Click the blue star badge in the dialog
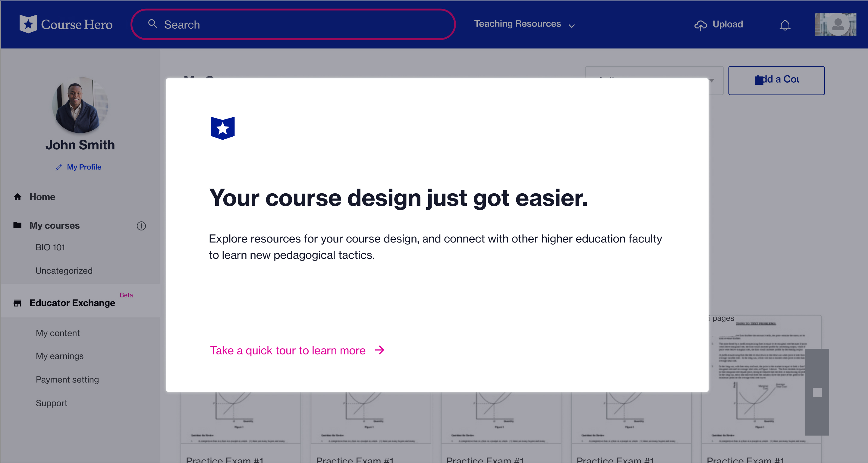Screen dimensions: 868x463 tap(222, 128)
